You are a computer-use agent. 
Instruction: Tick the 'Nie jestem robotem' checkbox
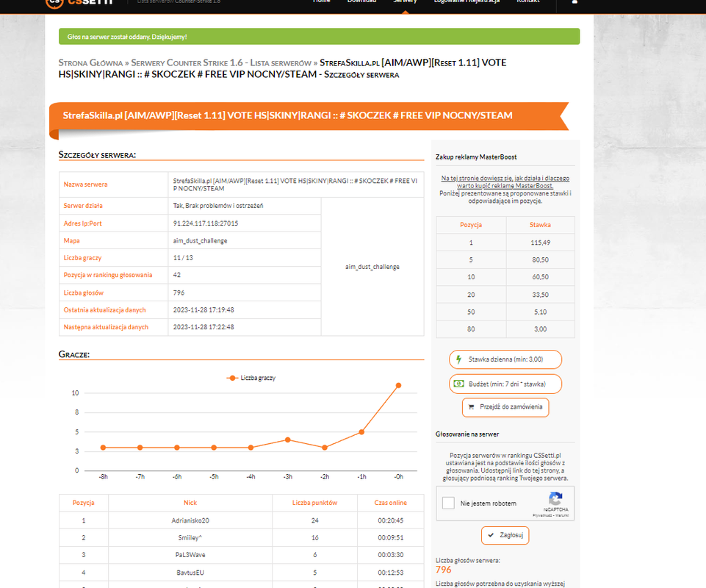448,503
